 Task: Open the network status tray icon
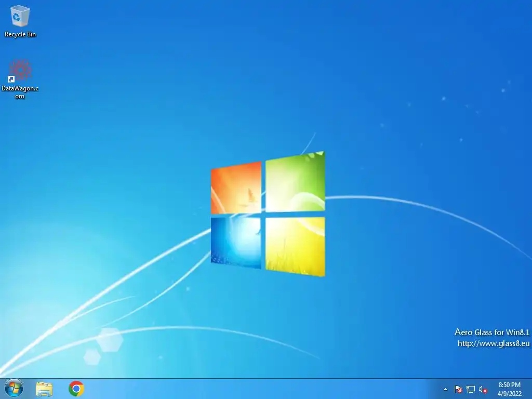pyautogui.click(x=471, y=390)
